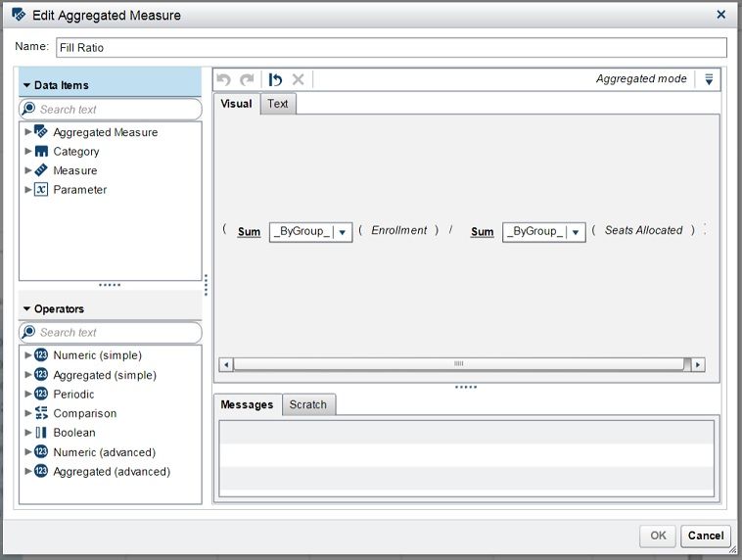Collapse the Data Items panel header
This screenshot has width=742, height=560.
pos(27,85)
